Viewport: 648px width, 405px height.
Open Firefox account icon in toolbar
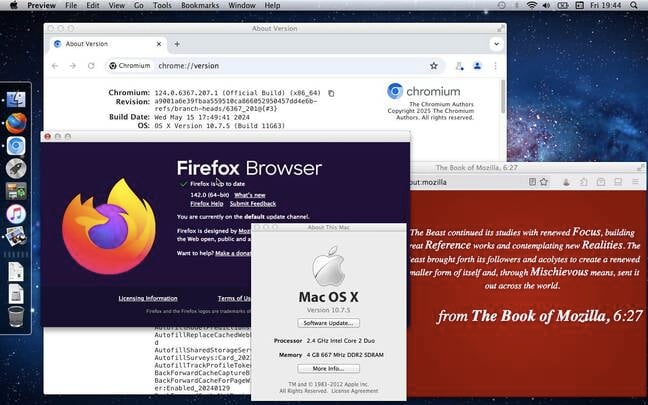[566, 182]
